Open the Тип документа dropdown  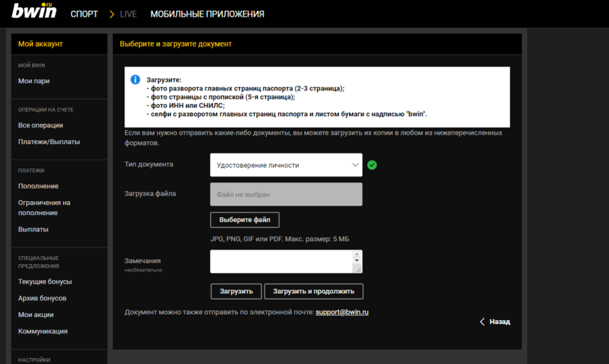(286, 165)
